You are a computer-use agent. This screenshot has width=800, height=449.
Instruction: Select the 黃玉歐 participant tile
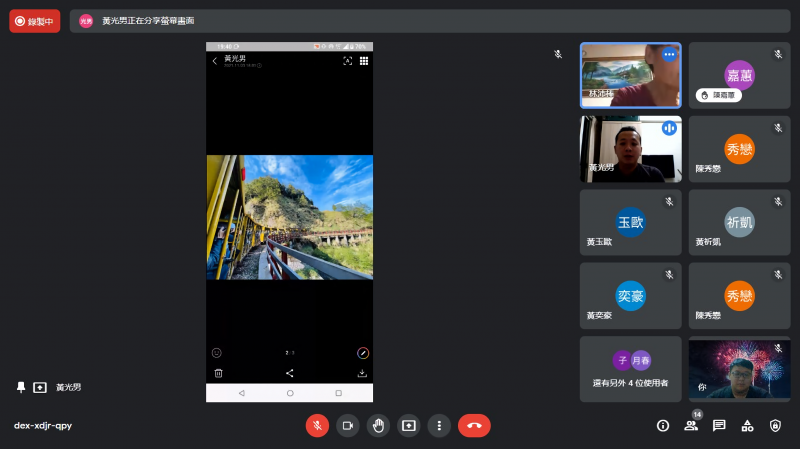pos(630,222)
